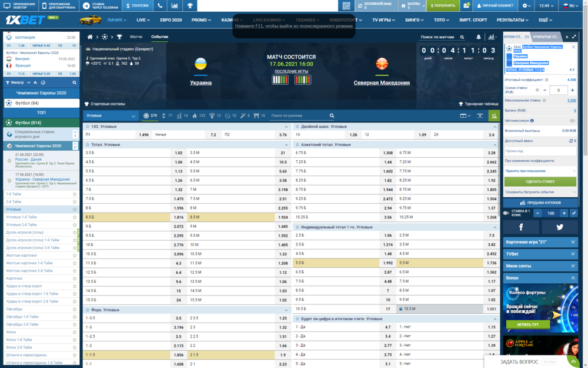Enable the one-click bet toggle
This screenshot has height=368, width=588.
[506, 213]
